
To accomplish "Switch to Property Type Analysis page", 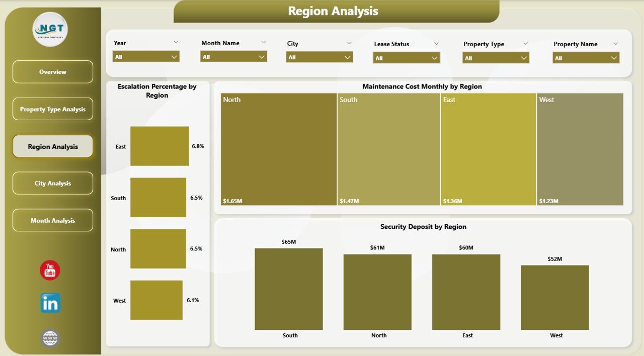I will tap(53, 109).
